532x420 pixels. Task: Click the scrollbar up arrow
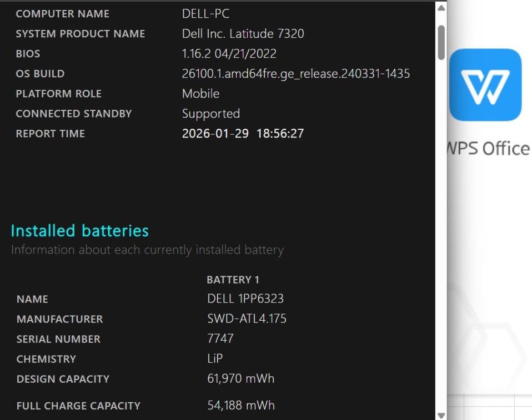click(441, 8)
